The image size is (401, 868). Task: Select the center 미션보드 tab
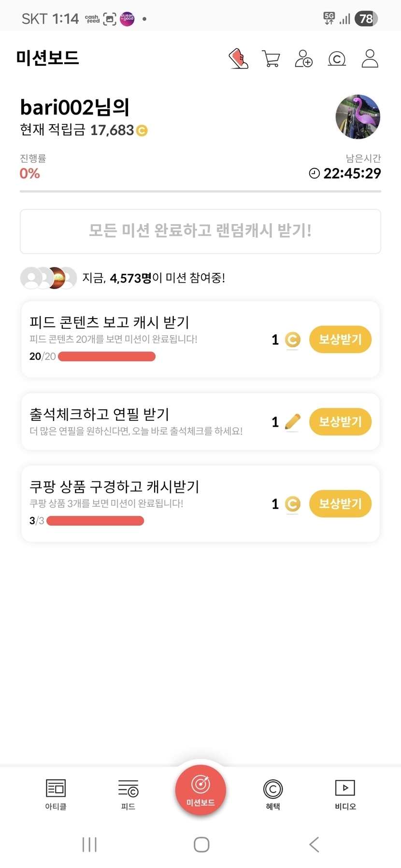pyautogui.click(x=200, y=790)
